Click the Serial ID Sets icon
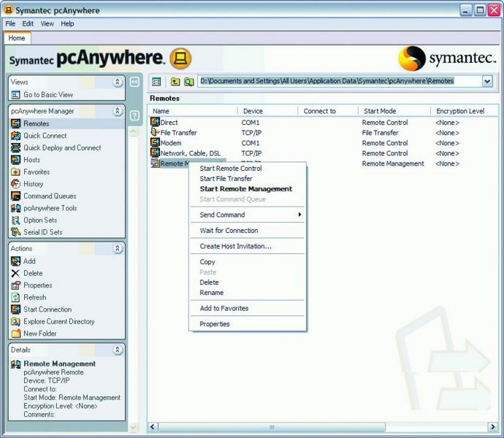 16,232
